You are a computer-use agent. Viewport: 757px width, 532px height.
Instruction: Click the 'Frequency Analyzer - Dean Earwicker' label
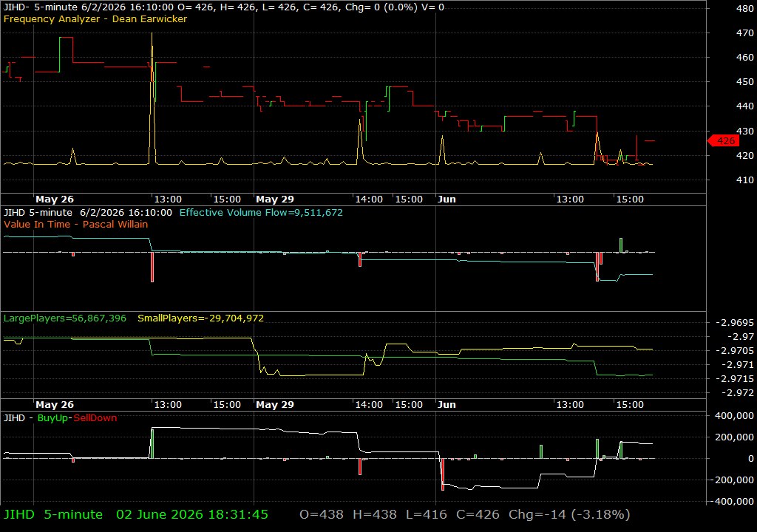[x=95, y=18]
